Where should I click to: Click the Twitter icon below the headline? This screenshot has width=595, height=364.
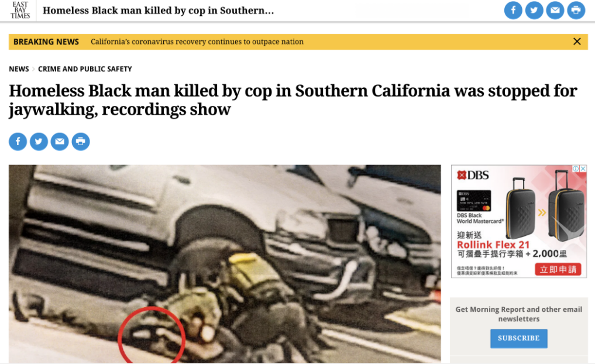39,142
